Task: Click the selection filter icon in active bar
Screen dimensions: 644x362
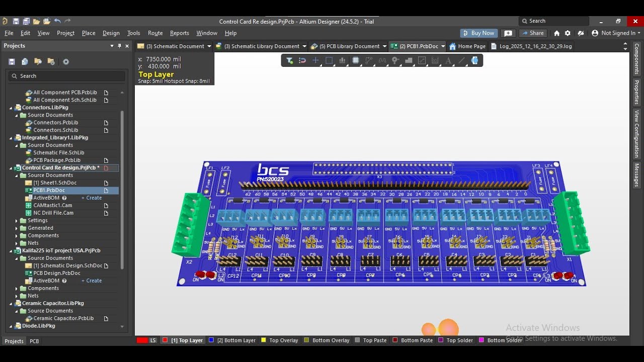Action: tap(290, 60)
